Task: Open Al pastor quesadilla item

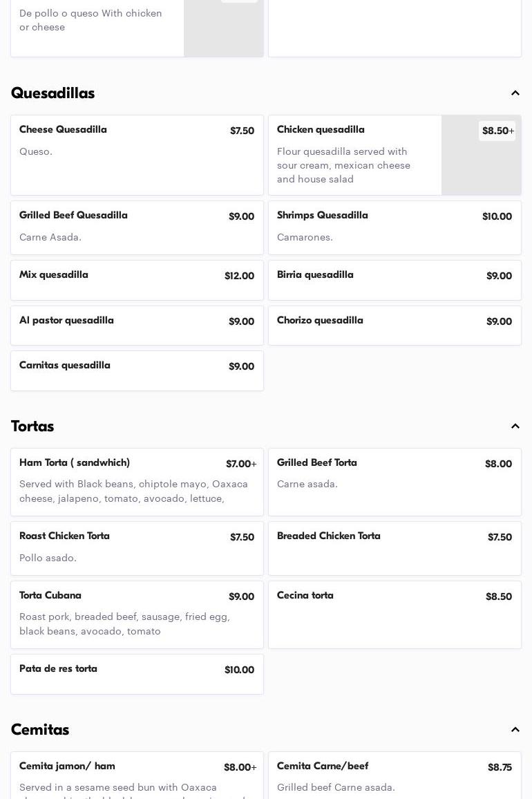Action: pyautogui.click(x=137, y=326)
